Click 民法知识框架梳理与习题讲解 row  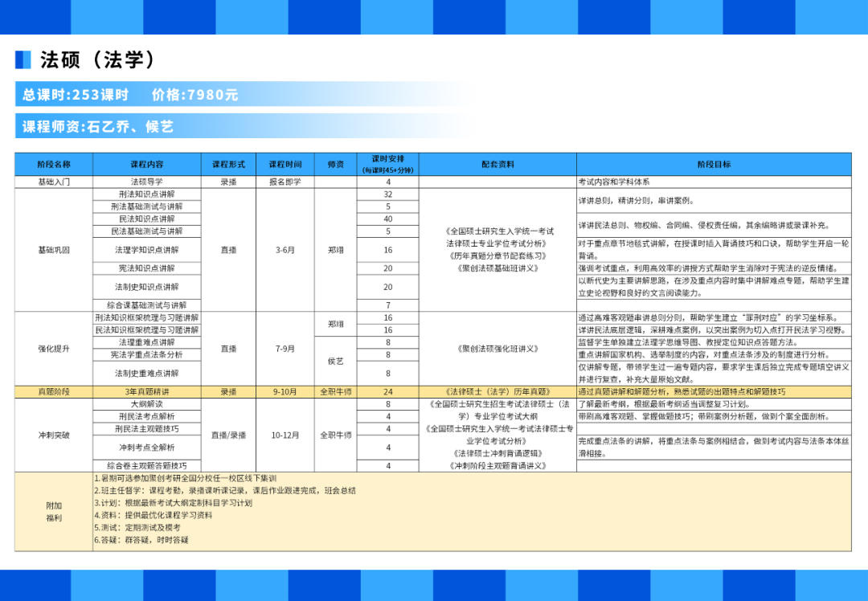point(147,330)
